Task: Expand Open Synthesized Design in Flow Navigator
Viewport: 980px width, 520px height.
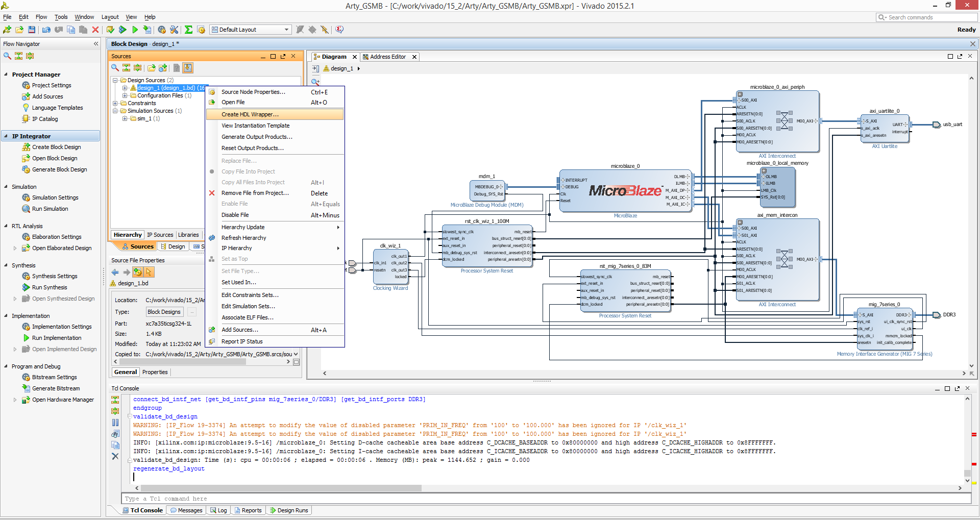Action: pos(15,299)
